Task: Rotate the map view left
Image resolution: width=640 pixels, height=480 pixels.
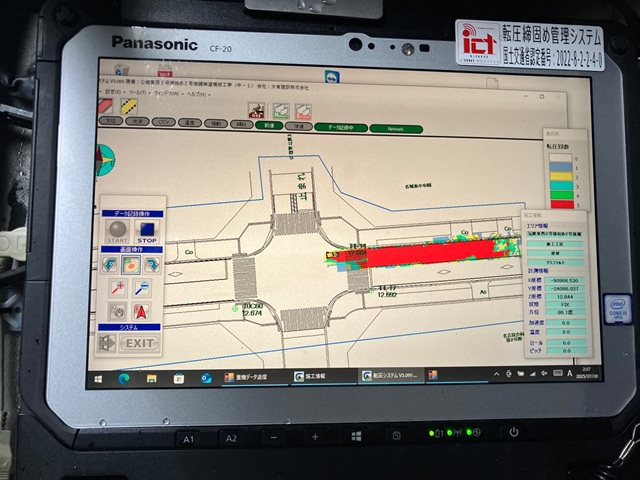Action: click(109, 264)
